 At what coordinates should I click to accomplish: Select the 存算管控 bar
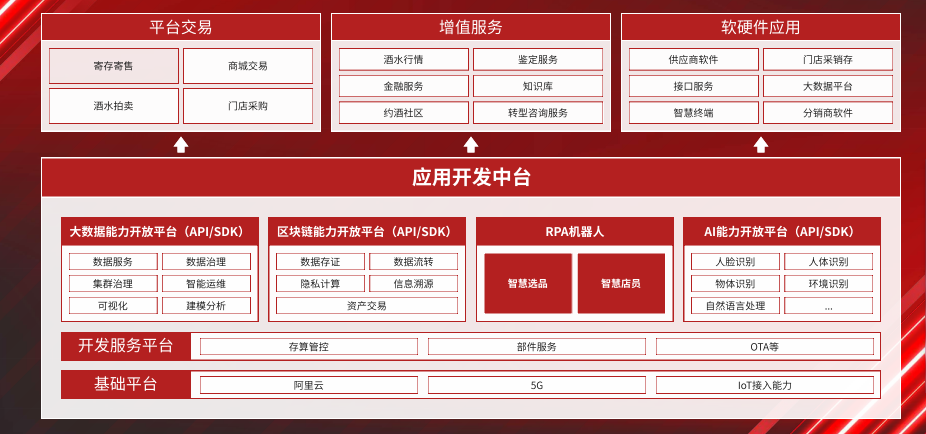(309, 347)
